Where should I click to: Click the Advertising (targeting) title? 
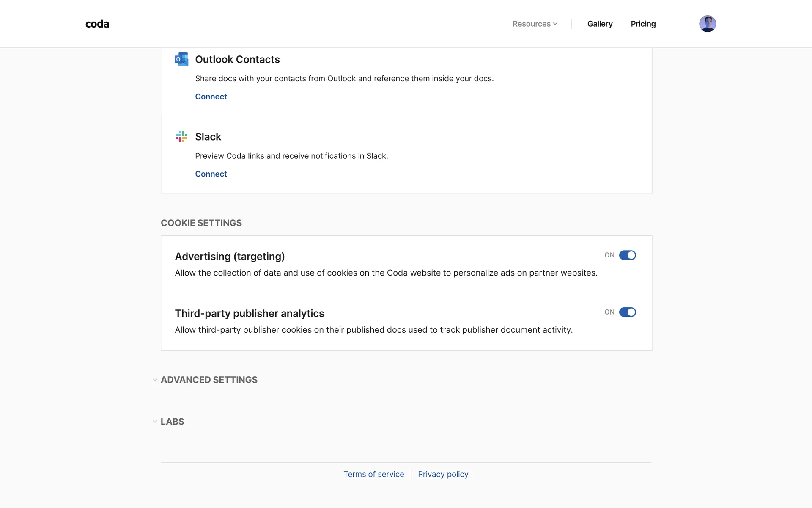pos(230,257)
